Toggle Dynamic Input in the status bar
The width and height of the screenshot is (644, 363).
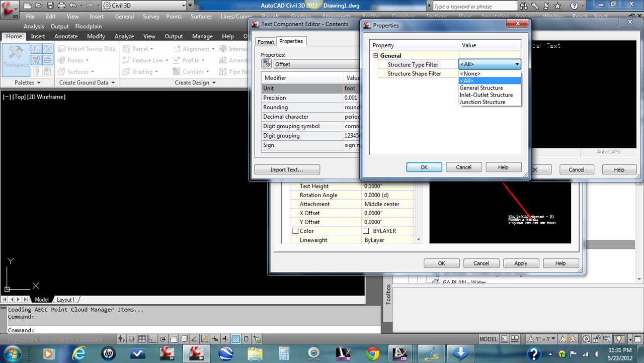click(215, 339)
